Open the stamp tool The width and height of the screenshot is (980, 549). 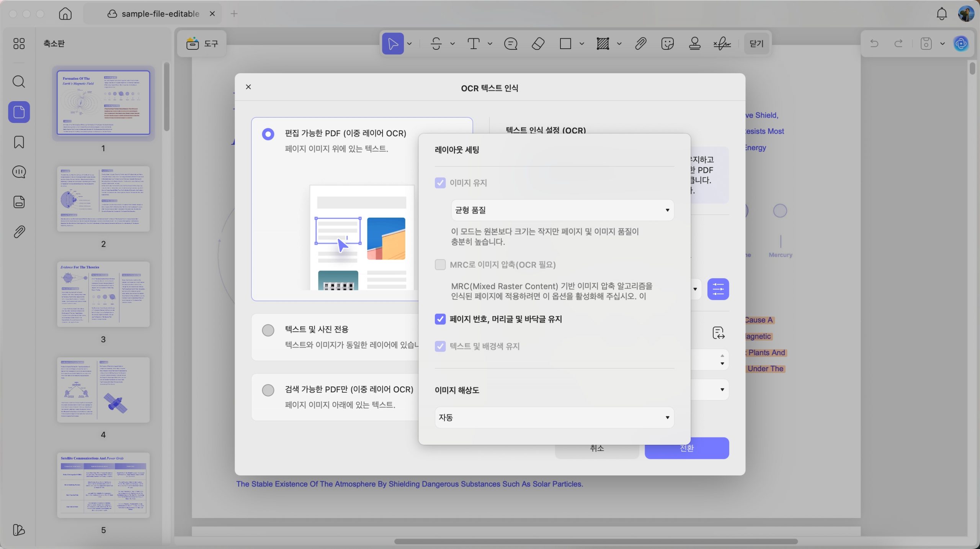695,44
